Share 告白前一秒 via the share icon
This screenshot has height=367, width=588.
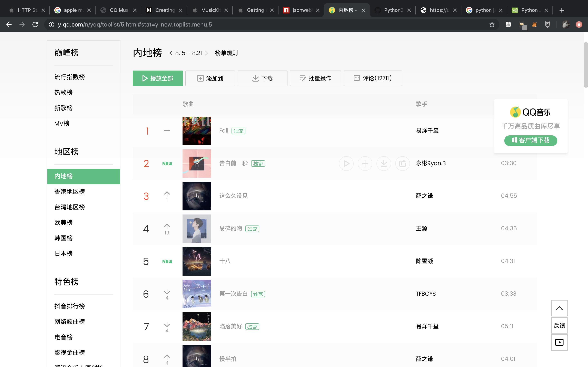point(402,163)
